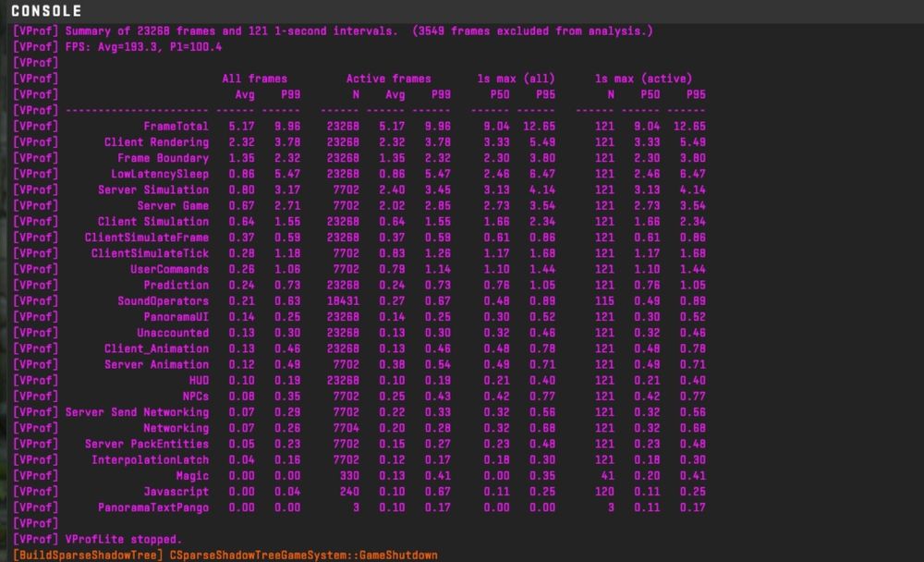Click the 115 value in SoundOperators row
Screen dimensions: 924x562
(604, 302)
